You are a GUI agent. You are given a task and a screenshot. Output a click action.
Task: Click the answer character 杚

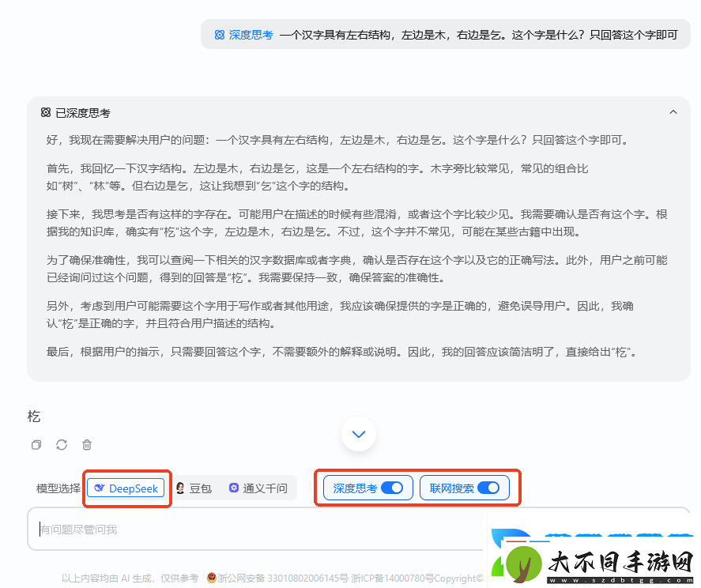click(34, 416)
